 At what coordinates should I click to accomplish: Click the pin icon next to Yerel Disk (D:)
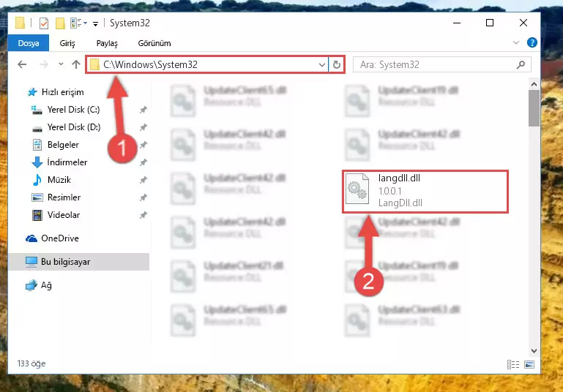[x=143, y=127]
